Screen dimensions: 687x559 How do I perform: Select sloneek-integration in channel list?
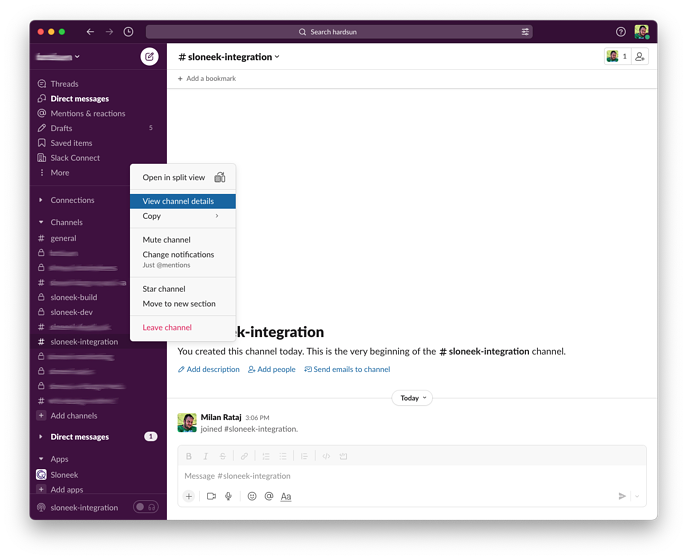pyautogui.click(x=84, y=342)
